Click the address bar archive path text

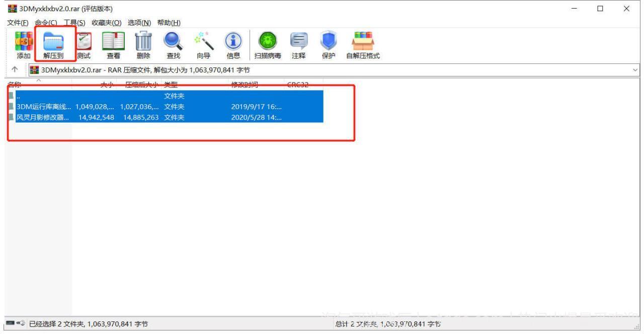[x=145, y=70]
